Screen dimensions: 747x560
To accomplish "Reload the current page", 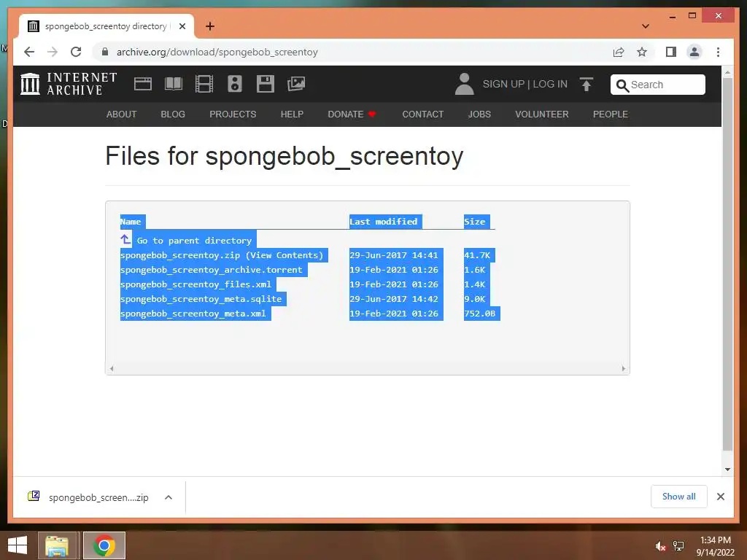I will (76, 52).
